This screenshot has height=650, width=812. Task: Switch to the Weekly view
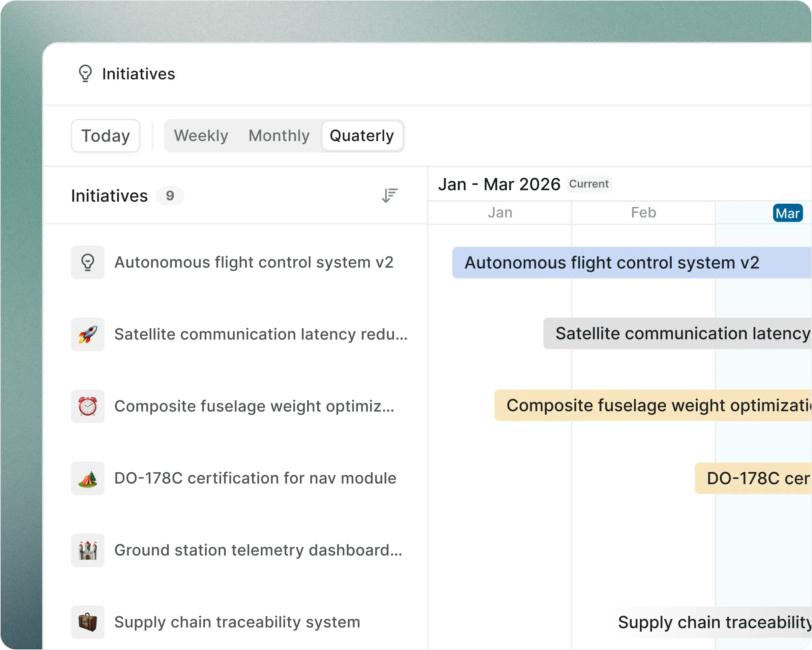[x=201, y=136]
